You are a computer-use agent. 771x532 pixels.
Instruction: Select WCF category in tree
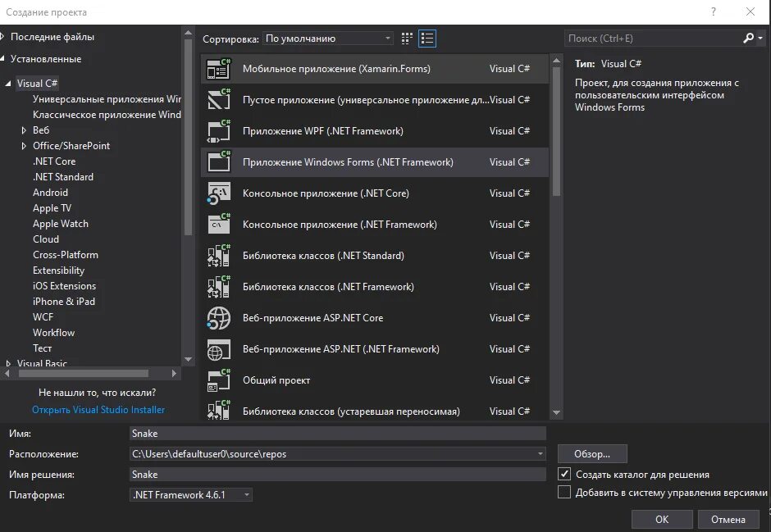point(43,317)
